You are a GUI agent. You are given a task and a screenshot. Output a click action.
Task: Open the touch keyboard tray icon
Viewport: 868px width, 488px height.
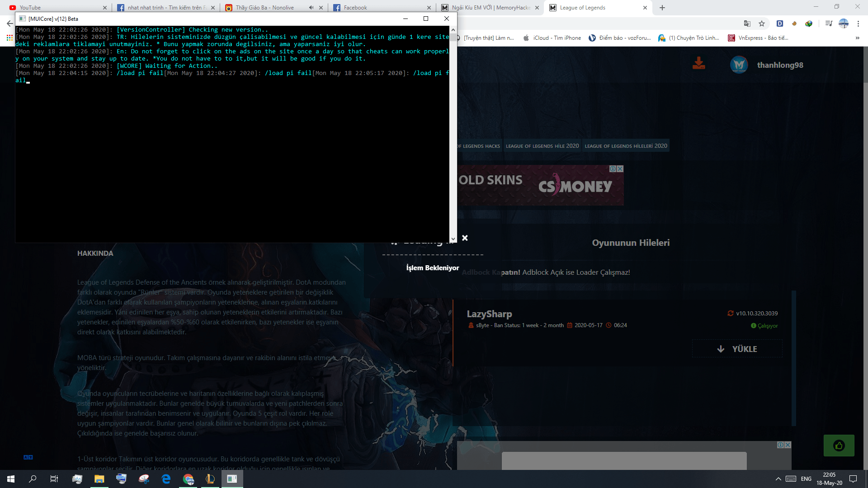791,479
